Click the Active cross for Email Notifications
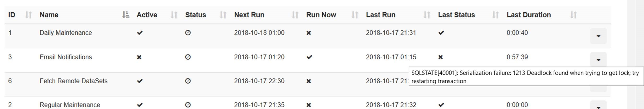This screenshot has width=644, height=109. pos(139,57)
